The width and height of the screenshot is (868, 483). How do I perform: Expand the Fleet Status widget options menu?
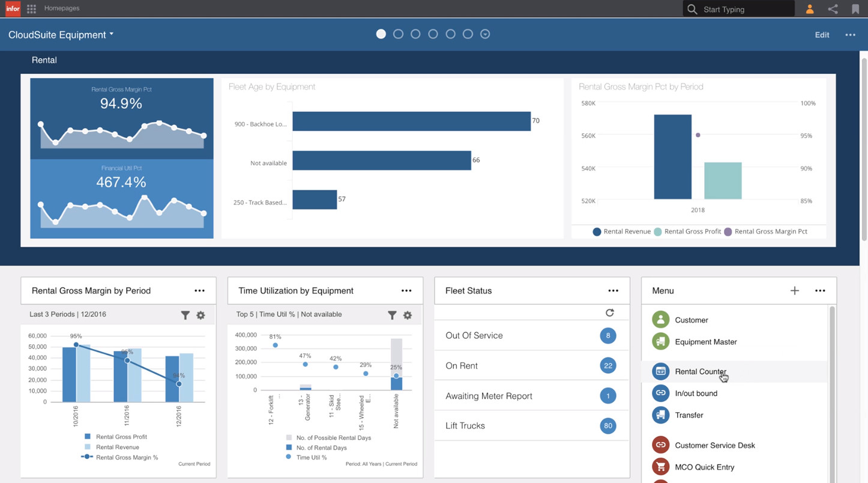613,290
